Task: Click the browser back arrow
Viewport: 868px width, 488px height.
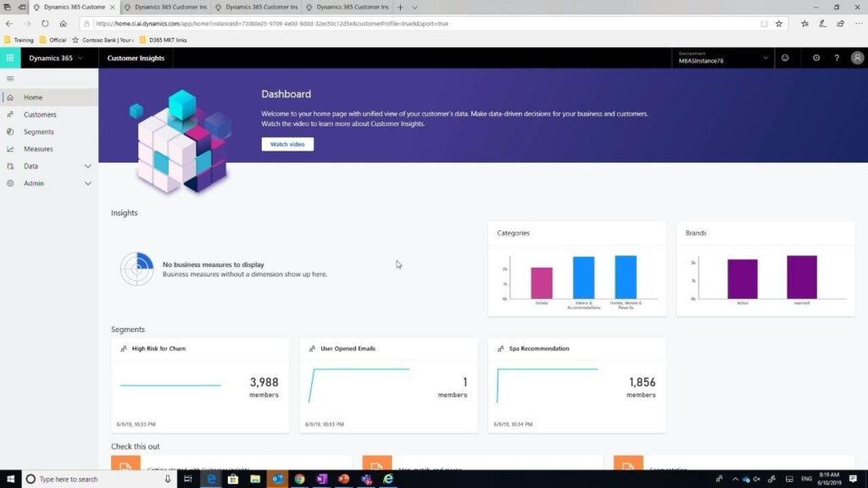Action: coord(8,24)
